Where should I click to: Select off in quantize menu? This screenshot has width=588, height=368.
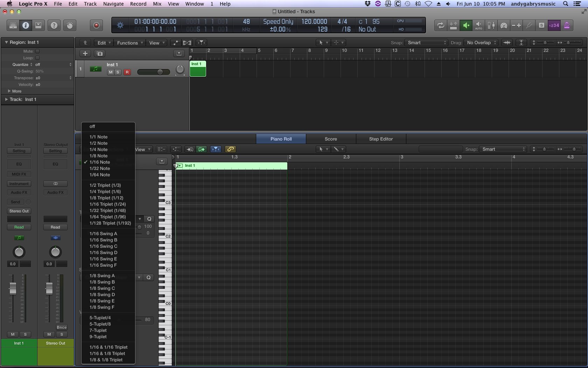(x=92, y=127)
